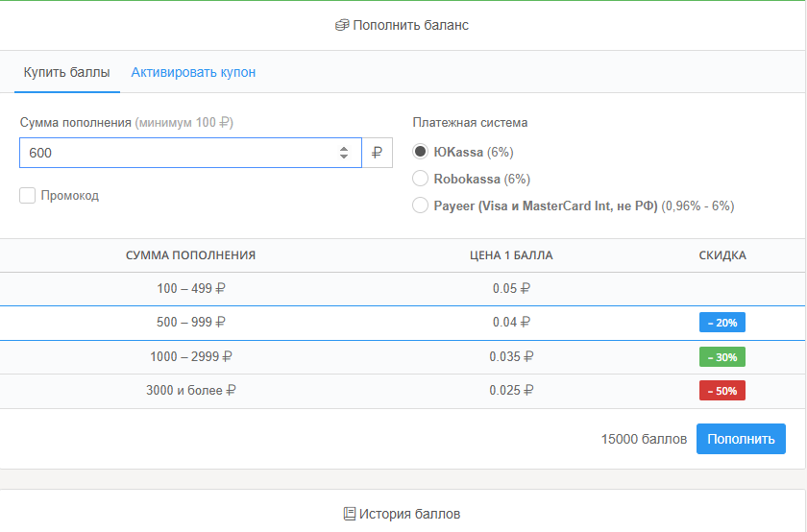The image size is (807, 532).
Task: Click the 1000 – 2999 ₽ range cell
Action: coord(191,356)
